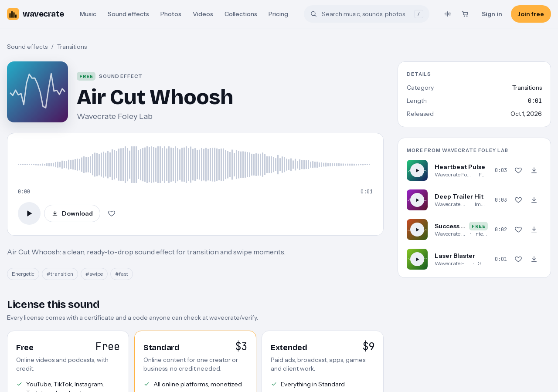This screenshot has height=392, width=558.
Task: Select the #transition tag
Action: coord(60,274)
